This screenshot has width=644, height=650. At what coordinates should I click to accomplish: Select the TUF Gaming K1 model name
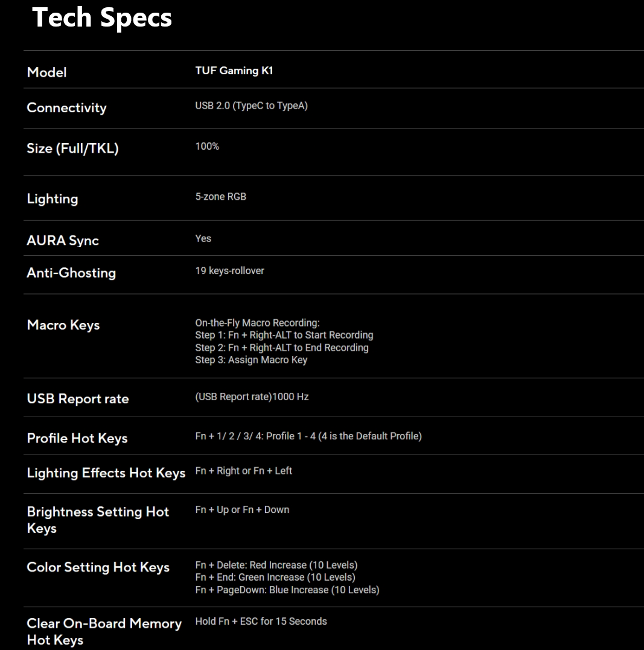(234, 71)
